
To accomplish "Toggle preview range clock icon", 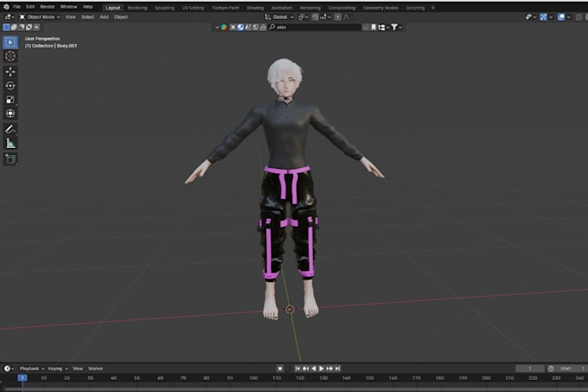I will [x=551, y=369].
